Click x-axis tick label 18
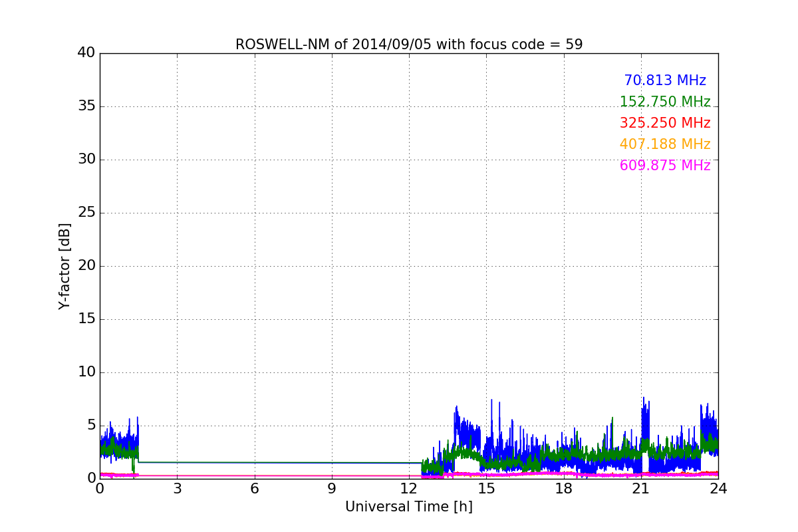Image resolution: width=798 pixels, height=532 pixels. (x=564, y=488)
